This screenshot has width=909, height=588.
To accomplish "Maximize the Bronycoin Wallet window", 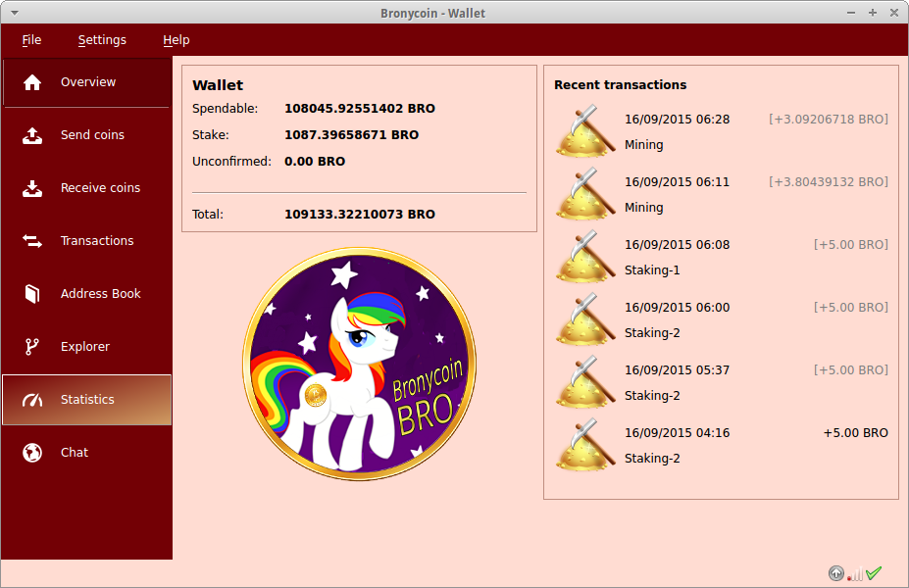I will 873,13.
